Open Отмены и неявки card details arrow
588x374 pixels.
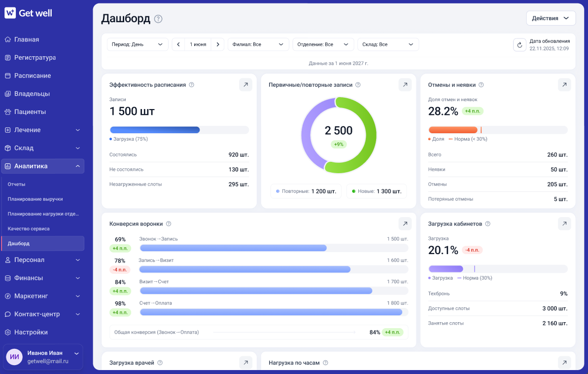pos(564,85)
